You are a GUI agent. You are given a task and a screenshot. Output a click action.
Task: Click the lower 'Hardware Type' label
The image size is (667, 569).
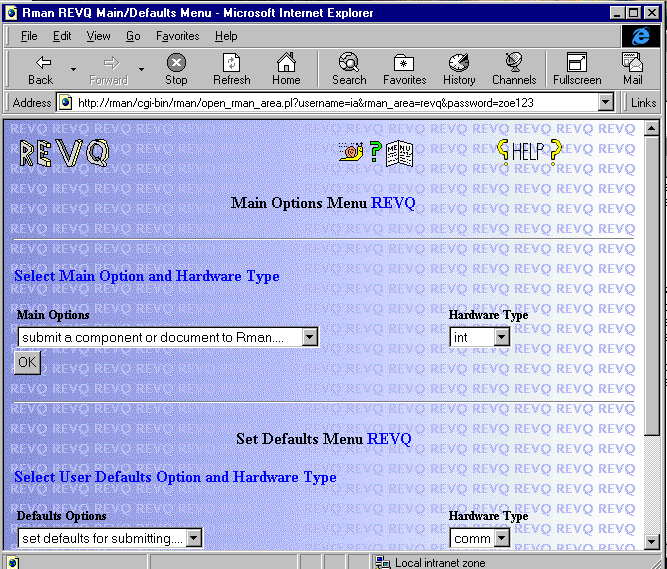[488, 516]
